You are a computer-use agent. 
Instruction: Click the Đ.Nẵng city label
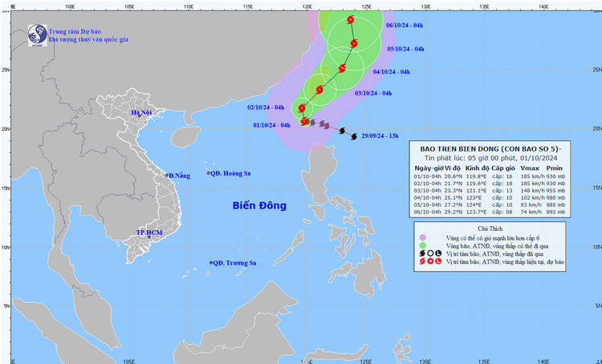point(178,175)
